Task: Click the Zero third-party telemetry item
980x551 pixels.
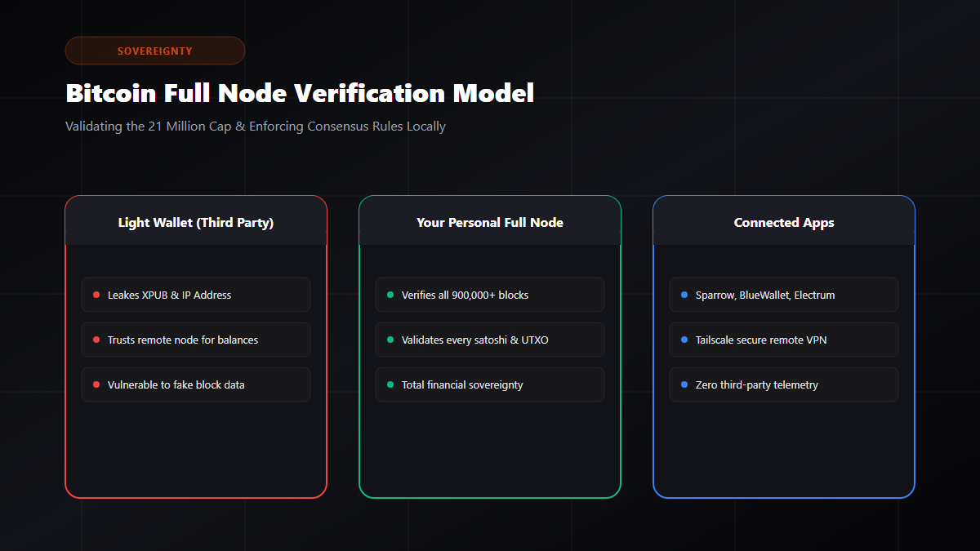Action: [x=784, y=384]
